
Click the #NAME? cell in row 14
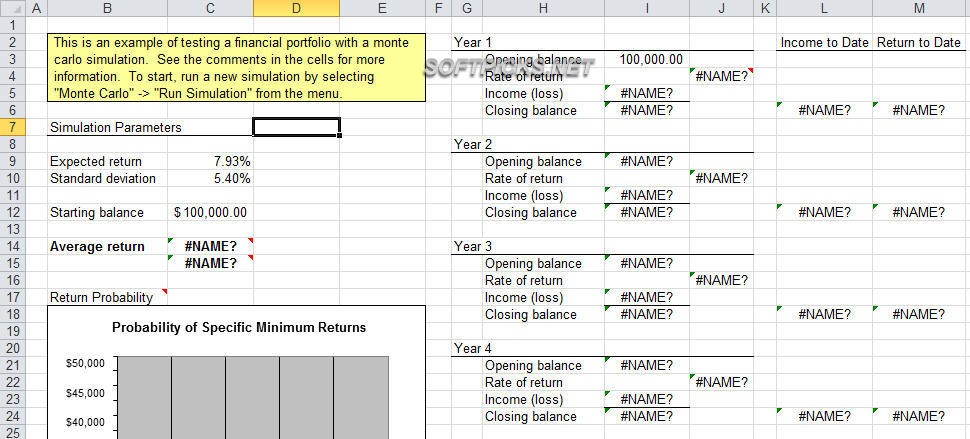(210, 247)
